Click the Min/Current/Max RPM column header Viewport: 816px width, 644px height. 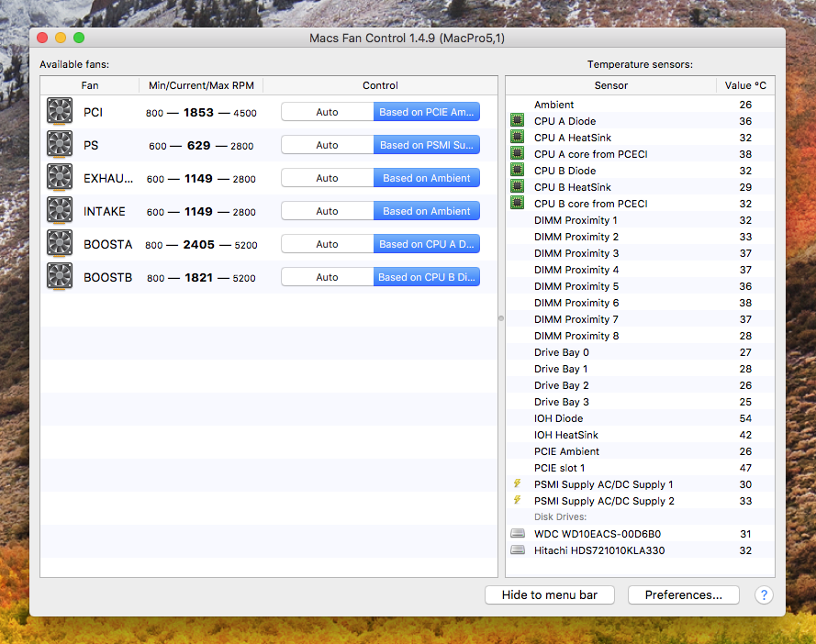[201, 85]
